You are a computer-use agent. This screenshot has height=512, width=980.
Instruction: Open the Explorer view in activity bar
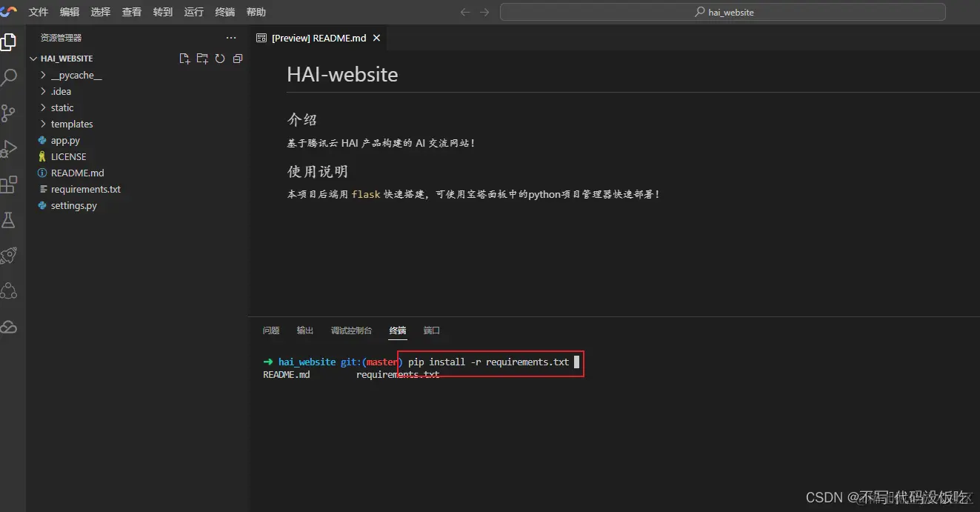click(9, 41)
